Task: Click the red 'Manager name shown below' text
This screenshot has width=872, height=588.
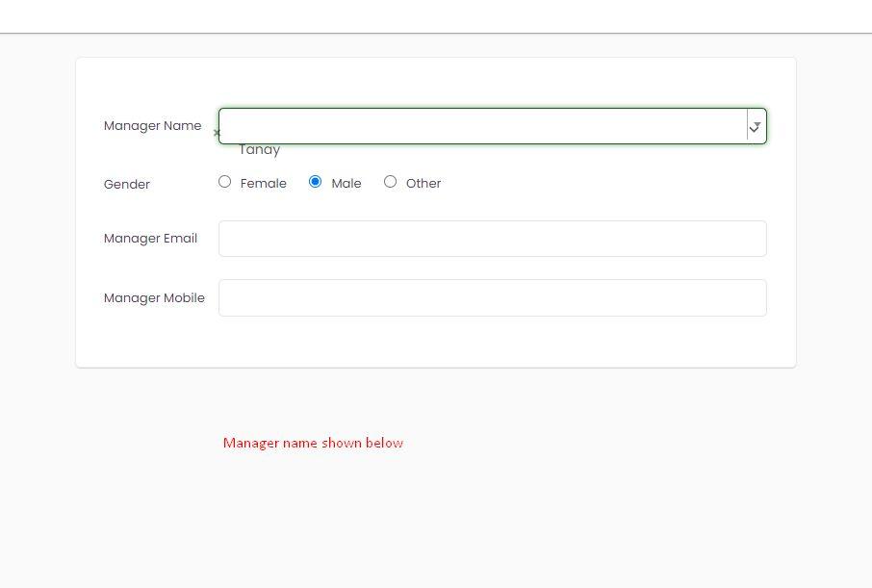Action: click(313, 443)
